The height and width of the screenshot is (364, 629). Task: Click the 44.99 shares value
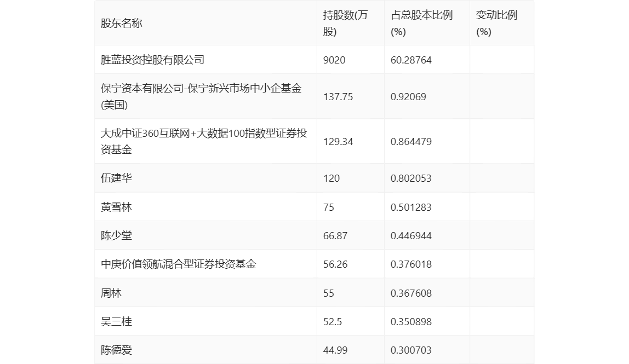coord(335,350)
